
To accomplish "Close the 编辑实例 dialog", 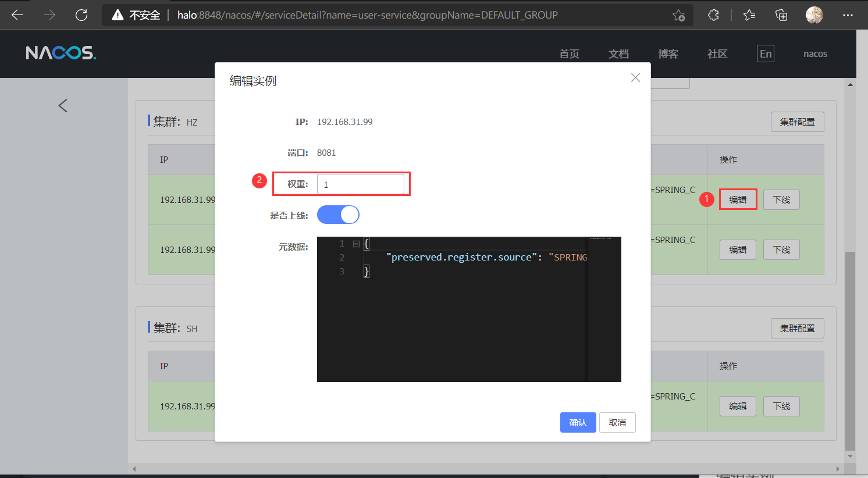I will pyautogui.click(x=635, y=78).
